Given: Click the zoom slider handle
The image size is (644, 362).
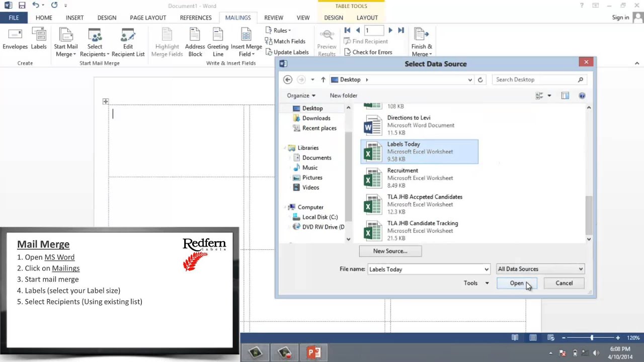Looking at the screenshot, I should 592,338.
